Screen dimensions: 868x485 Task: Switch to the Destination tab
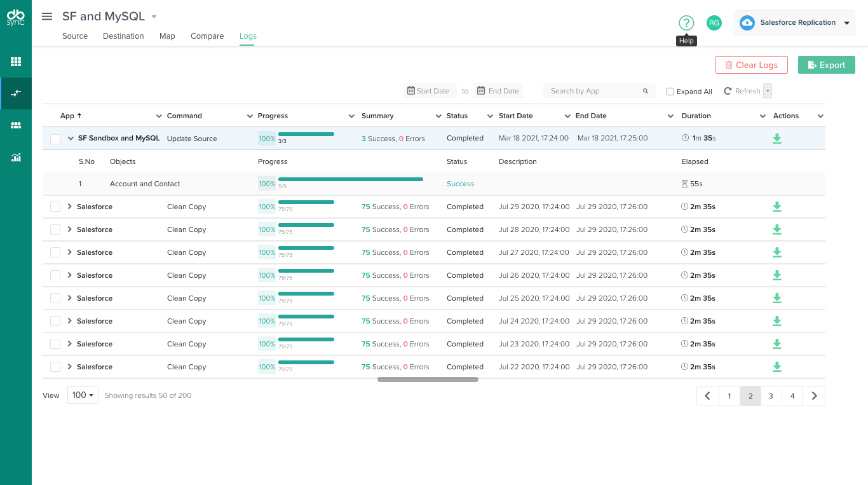[x=123, y=36]
